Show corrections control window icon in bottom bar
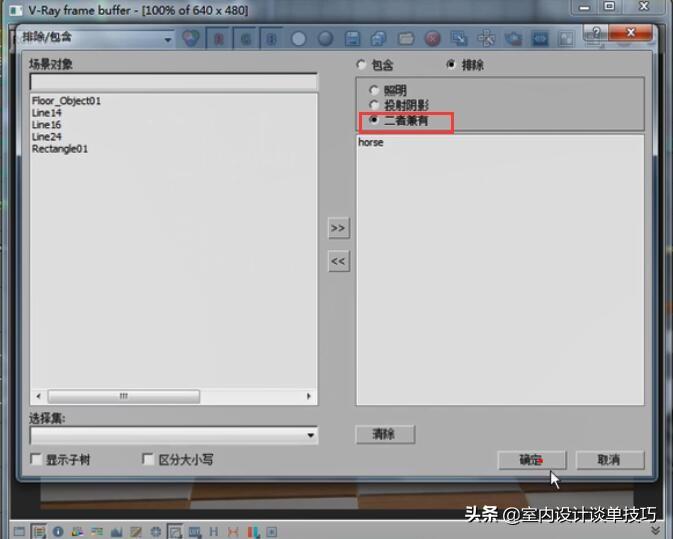This screenshot has width=673, height=539. pos(19,532)
